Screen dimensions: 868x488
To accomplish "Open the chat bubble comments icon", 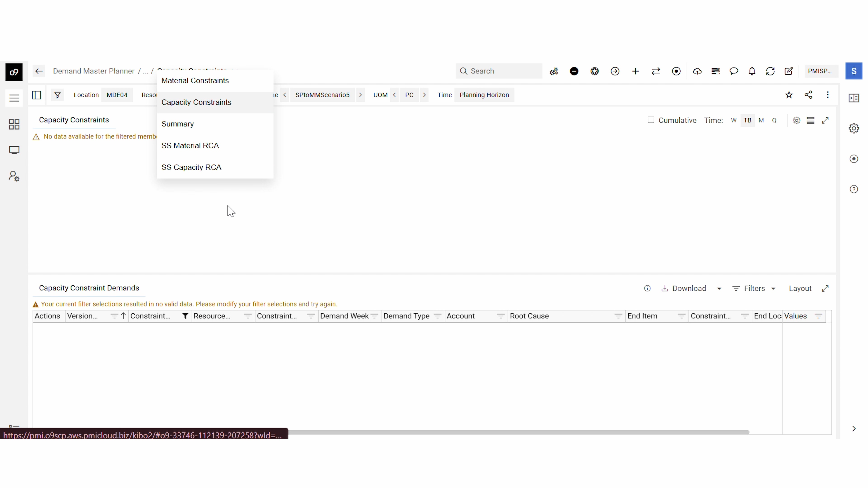I will click(x=734, y=71).
